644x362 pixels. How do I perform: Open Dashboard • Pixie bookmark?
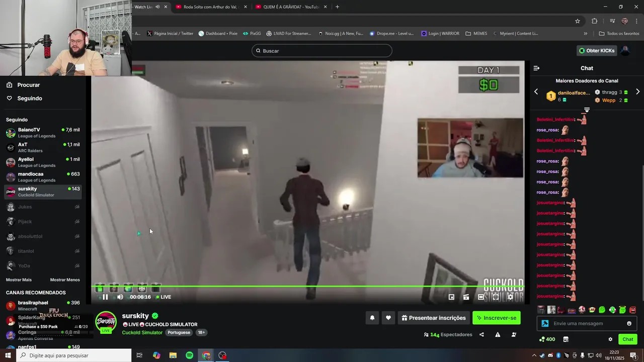coord(218,34)
